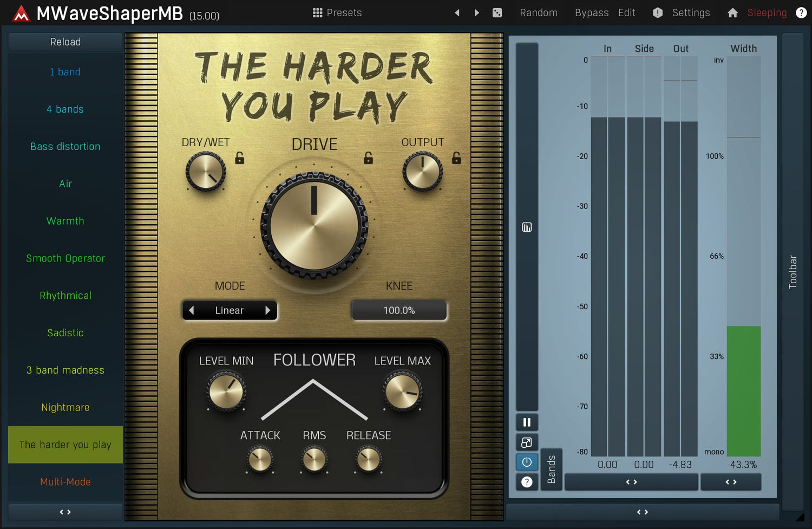Pause the meters display
This screenshot has height=529, width=812.
(x=527, y=422)
